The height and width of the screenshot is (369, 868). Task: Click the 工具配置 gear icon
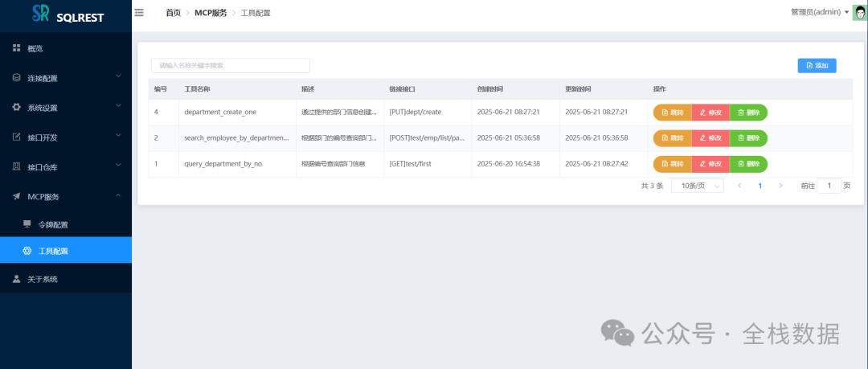[x=27, y=251]
